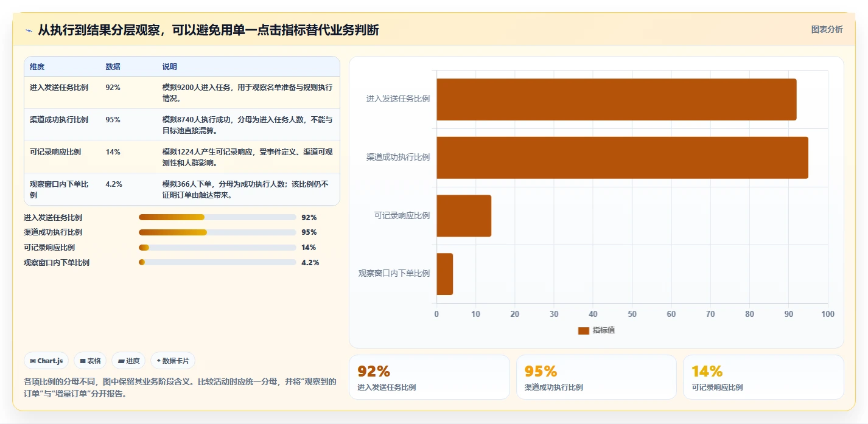This screenshot has width=868, height=424.
Task: Click the table value 4.2%
Action: pos(114,184)
